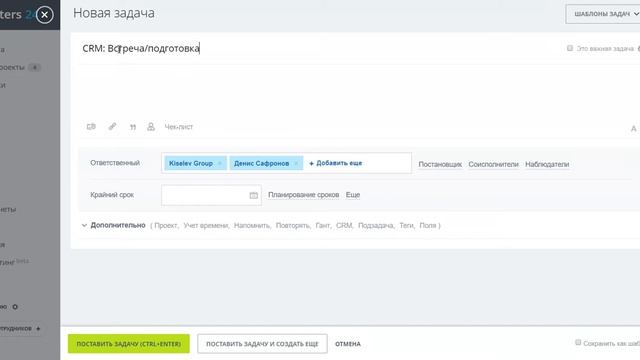Viewport: 640px width, 360px height.
Task: Click Поля in additional options
Action: click(427, 225)
